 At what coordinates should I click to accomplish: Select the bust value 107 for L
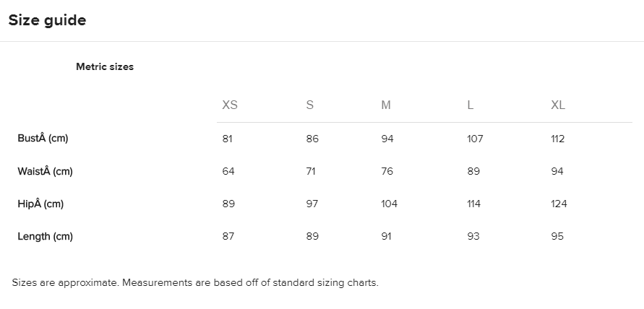(x=475, y=139)
